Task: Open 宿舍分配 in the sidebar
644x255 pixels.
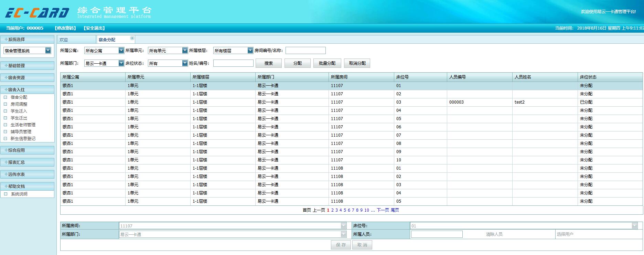Action: (19, 97)
